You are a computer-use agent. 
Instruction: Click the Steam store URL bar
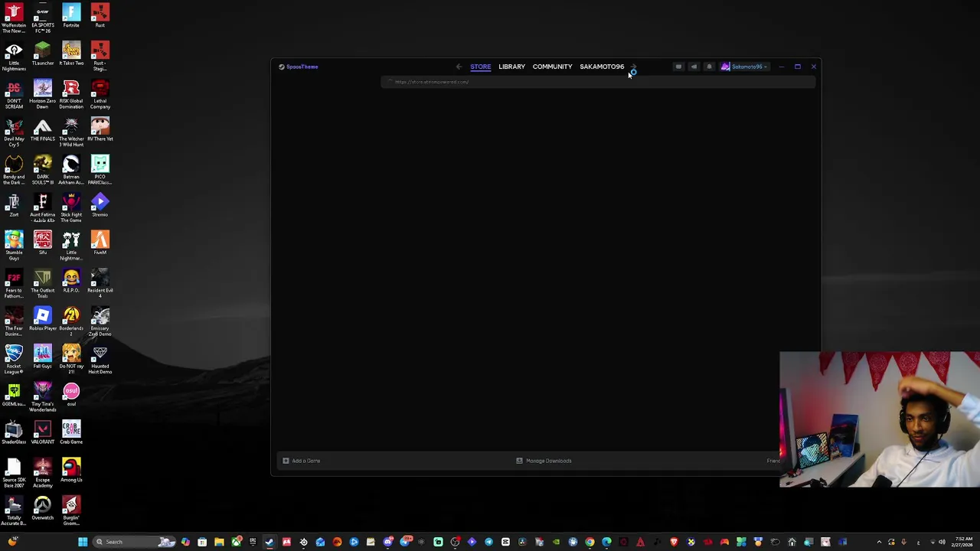(597, 82)
